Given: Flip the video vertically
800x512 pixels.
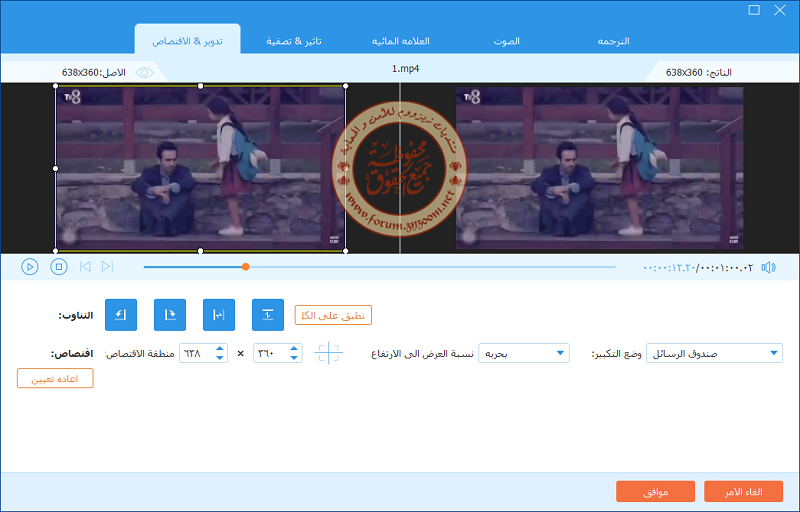Looking at the screenshot, I should [x=268, y=315].
